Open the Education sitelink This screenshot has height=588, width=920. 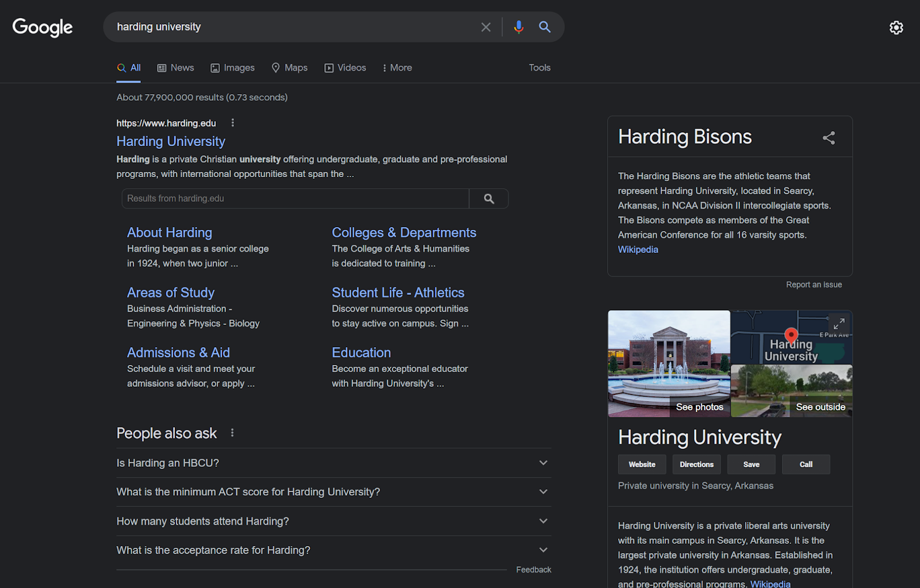[361, 352]
